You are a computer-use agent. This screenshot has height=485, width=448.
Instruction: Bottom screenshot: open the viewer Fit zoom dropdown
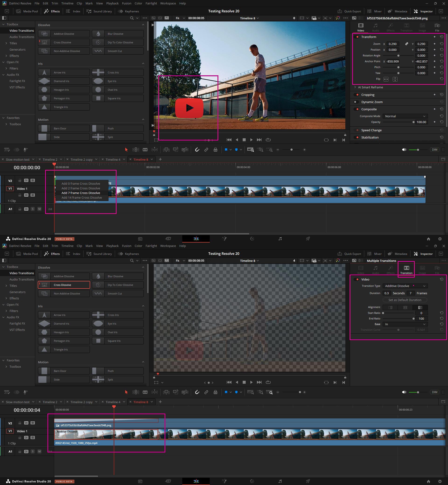point(180,260)
